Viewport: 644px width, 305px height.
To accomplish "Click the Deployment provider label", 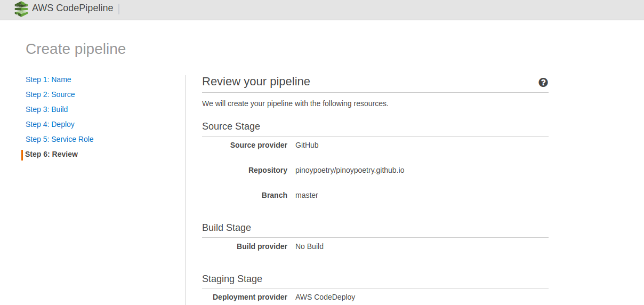I will pos(250,297).
